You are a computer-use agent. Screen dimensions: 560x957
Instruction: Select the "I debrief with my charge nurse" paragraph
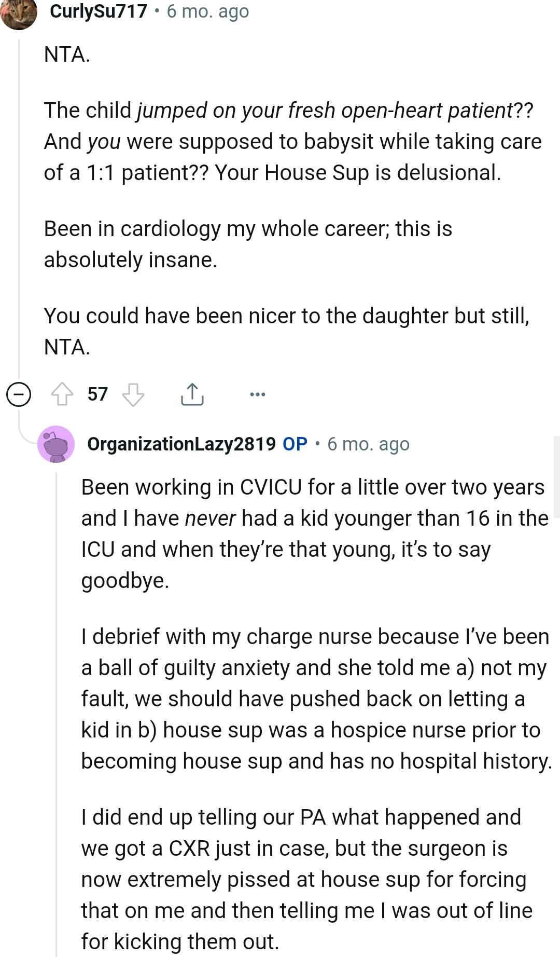point(315,699)
